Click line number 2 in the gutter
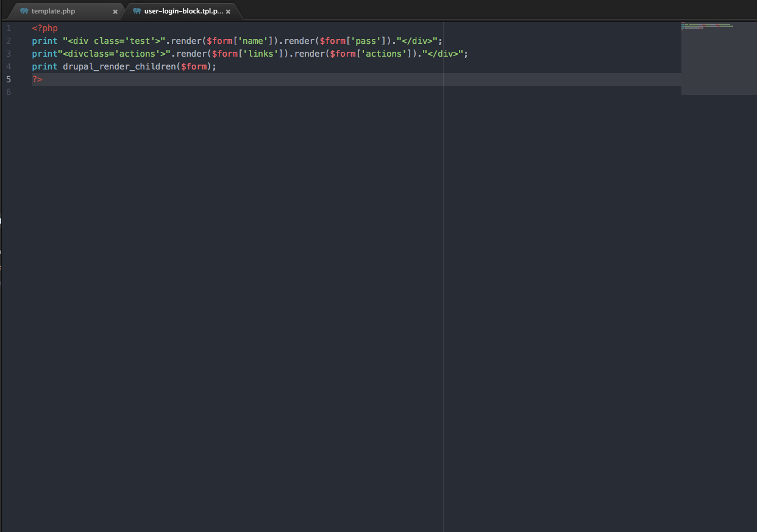This screenshot has height=532, width=757. (x=9, y=41)
